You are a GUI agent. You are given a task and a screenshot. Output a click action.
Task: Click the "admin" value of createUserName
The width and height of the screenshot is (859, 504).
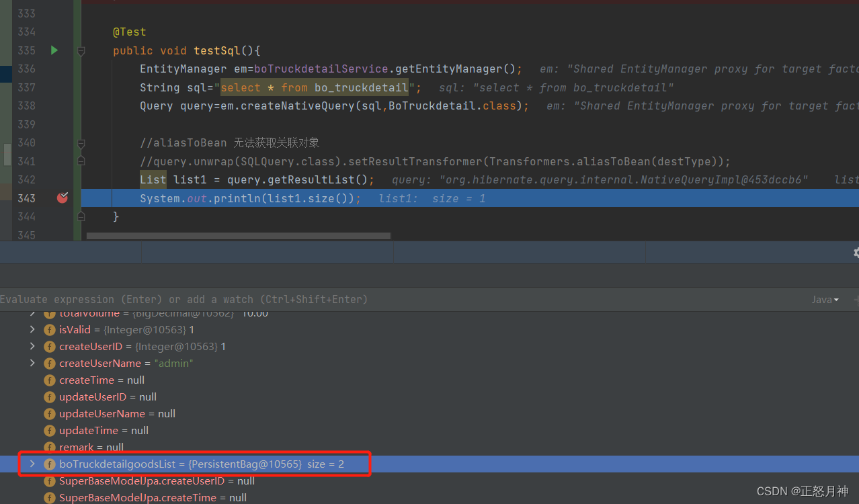(x=173, y=364)
